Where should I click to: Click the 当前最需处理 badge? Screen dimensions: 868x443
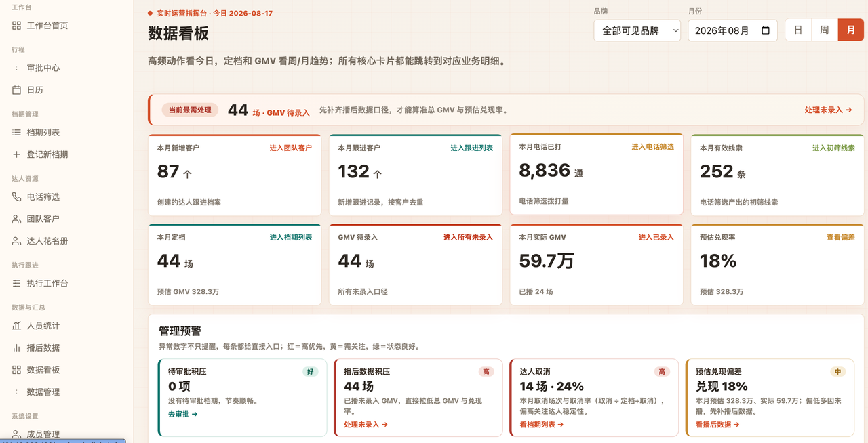pos(190,110)
